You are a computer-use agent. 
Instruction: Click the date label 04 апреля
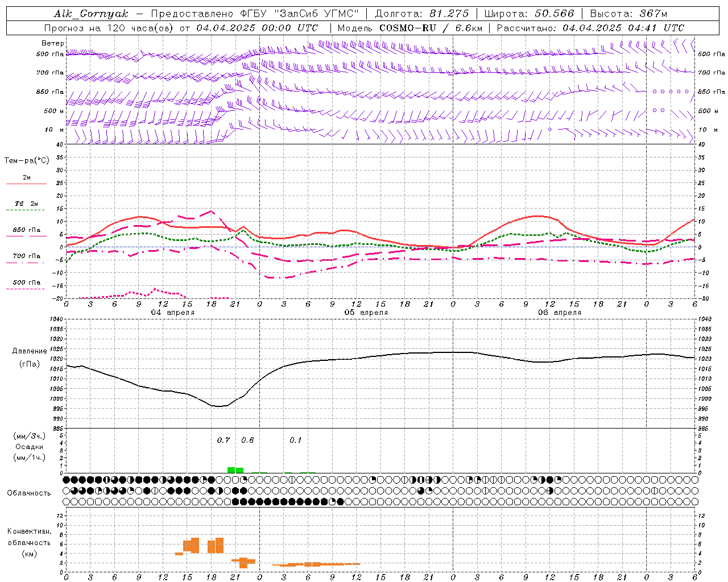(172, 313)
